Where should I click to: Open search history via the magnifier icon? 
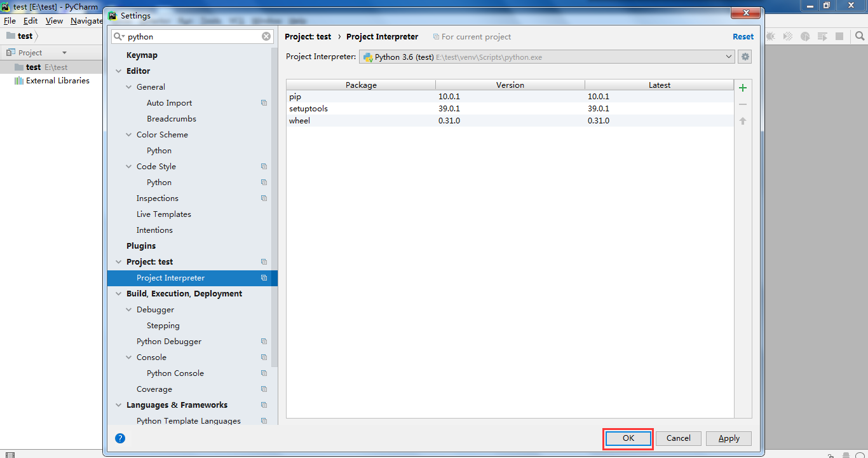coord(119,37)
